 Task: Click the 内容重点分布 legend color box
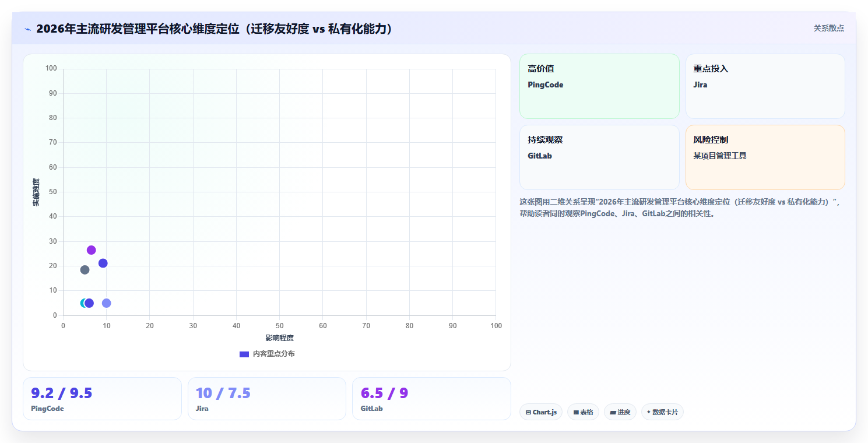pyautogui.click(x=244, y=354)
